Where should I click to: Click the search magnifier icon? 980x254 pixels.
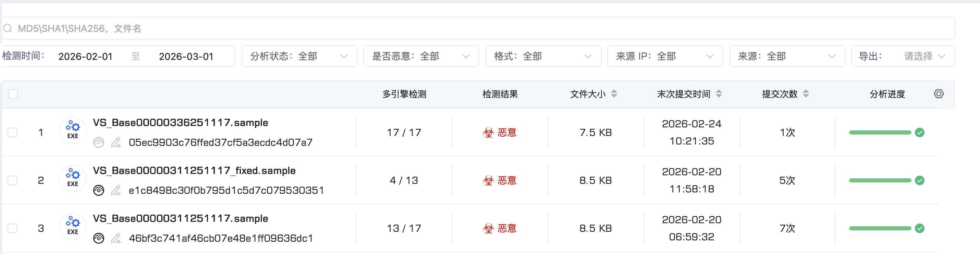tap(8, 28)
